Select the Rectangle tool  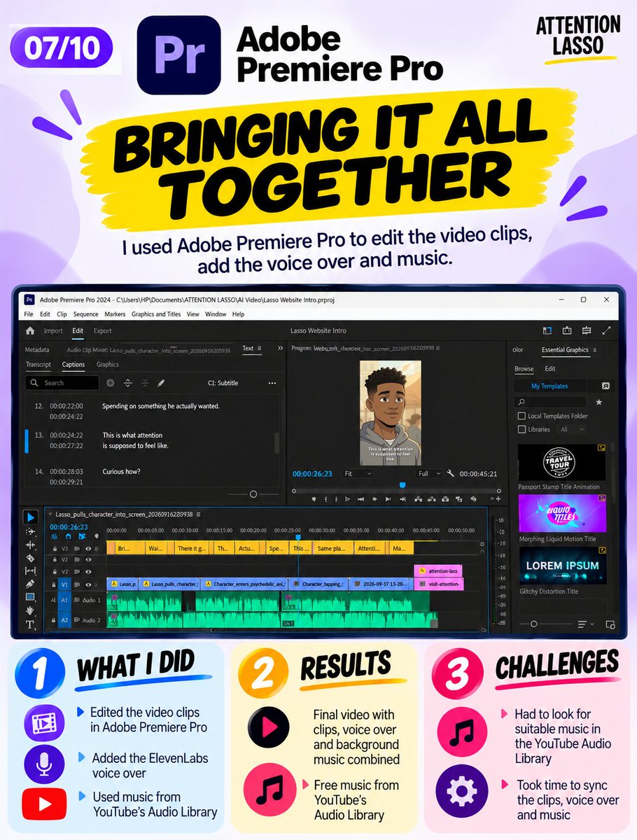[x=30, y=597]
